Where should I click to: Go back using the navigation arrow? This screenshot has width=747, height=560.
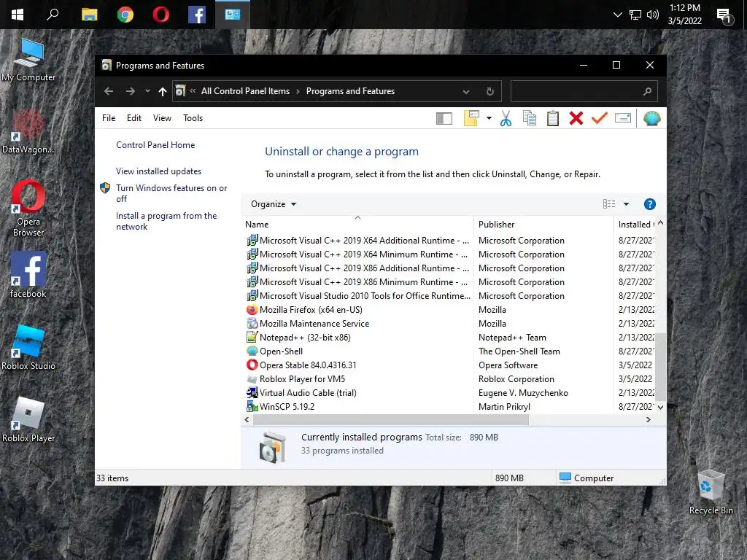[109, 91]
